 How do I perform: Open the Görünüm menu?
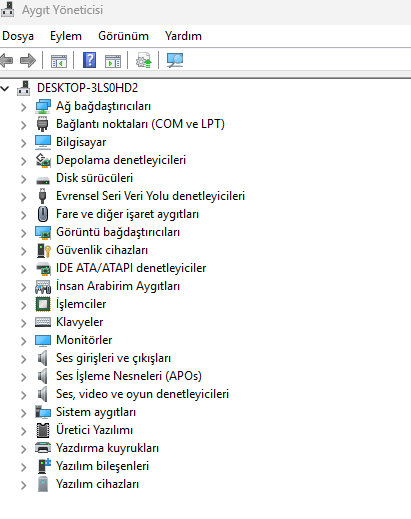(x=123, y=36)
